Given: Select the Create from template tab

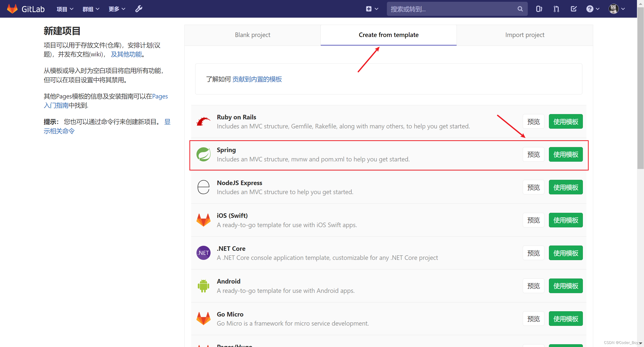Looking at the screenshot, I should click(388, 35).
